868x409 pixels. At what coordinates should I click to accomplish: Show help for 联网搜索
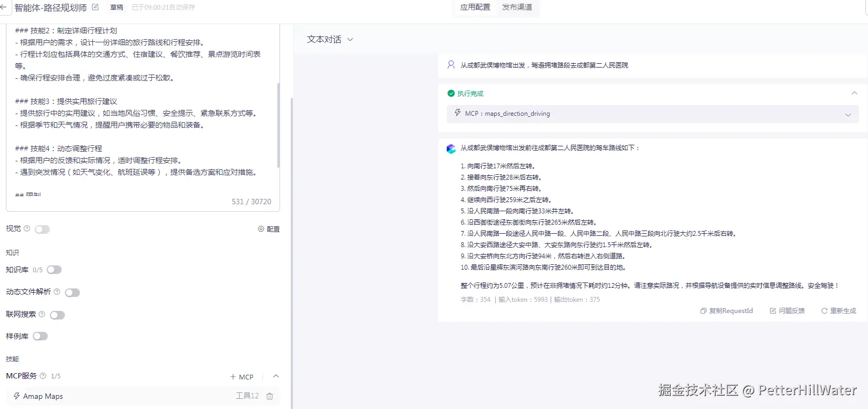click(42, 314)
